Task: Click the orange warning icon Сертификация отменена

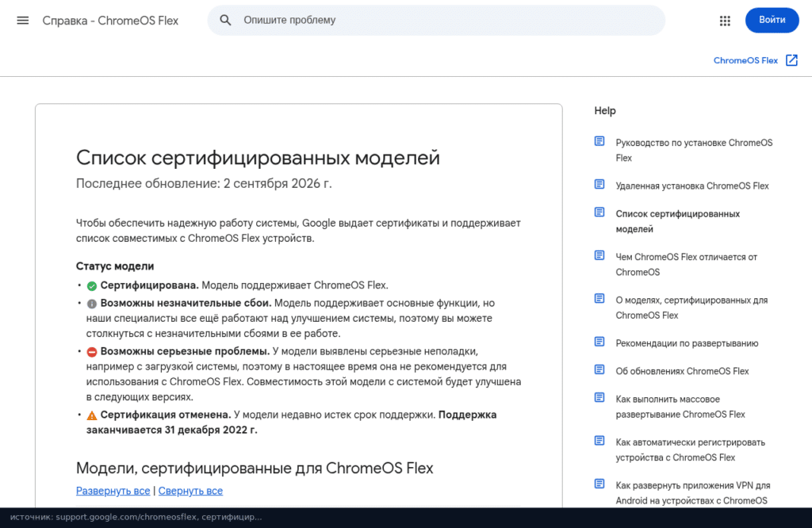Action: 92,415
